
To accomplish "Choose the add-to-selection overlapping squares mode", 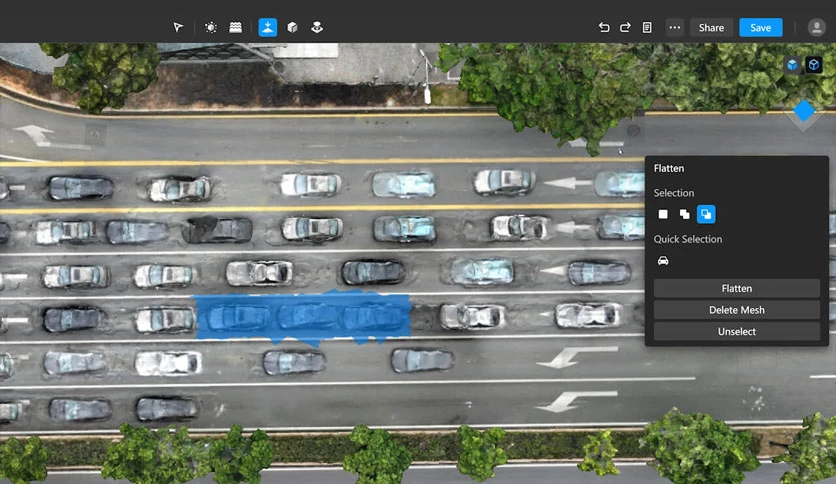I will click(685, 214).
